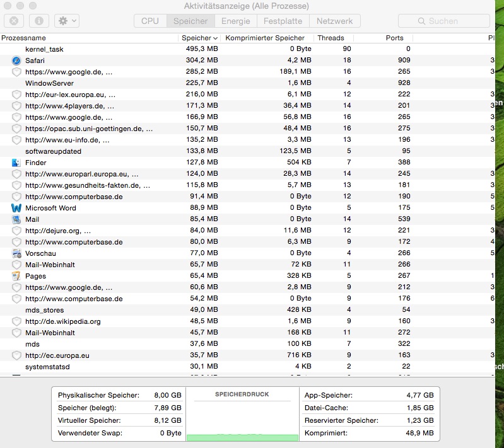Click the 189,1 MB compressed memory value
504x448 pixels.
[x=295, y=71]
